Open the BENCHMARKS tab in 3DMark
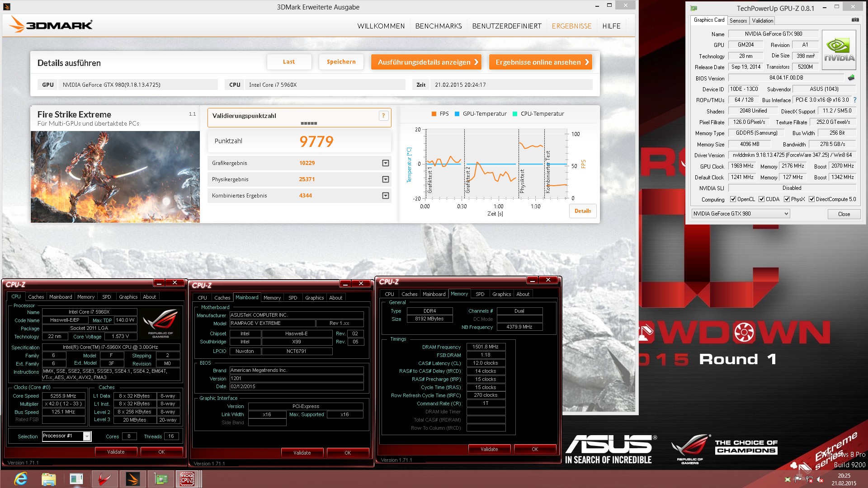 pyautogui.click(x=439, y=26)
